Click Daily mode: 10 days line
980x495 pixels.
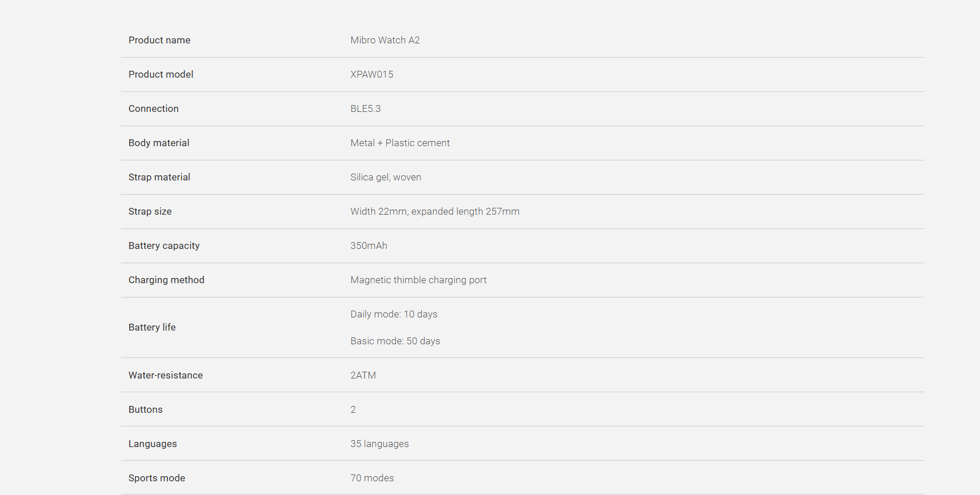tap(394, 314)
